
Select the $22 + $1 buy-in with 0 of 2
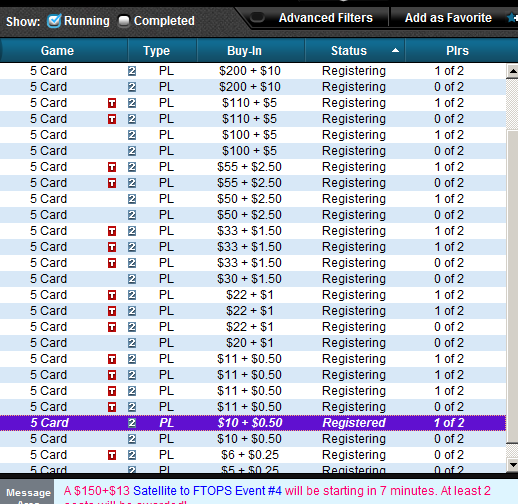tap(250, 327)
